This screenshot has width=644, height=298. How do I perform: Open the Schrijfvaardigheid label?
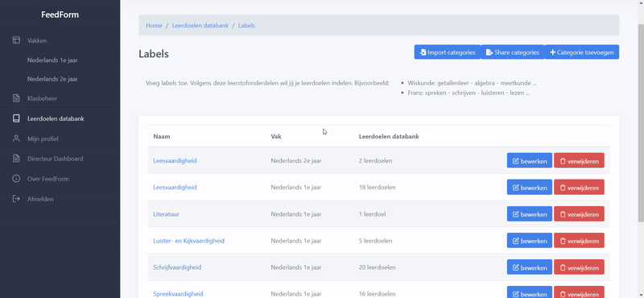(x=177, y=267)
